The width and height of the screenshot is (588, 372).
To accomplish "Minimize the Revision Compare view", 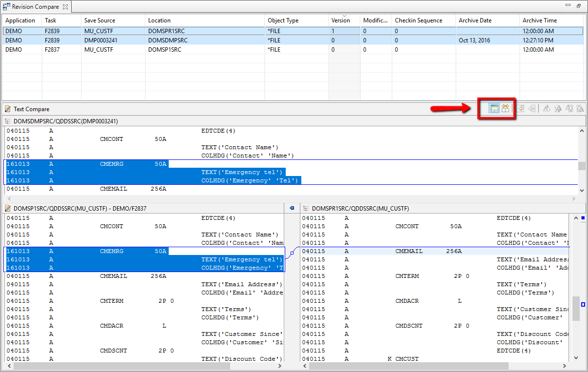I will pyautogui.click(x=568, y=6).
